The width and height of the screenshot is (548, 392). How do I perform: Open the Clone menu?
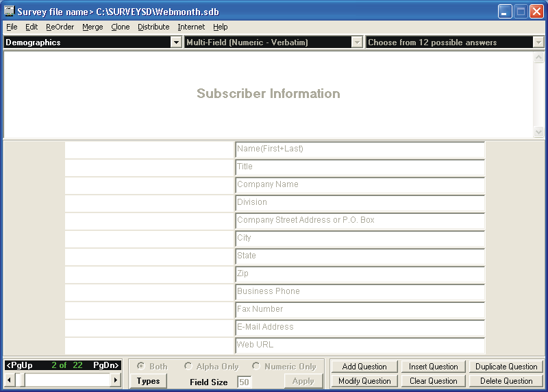coord(121,27)
